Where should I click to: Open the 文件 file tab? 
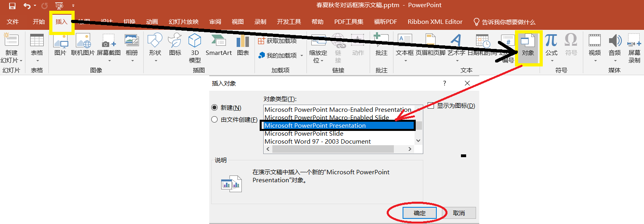(13, 22)
